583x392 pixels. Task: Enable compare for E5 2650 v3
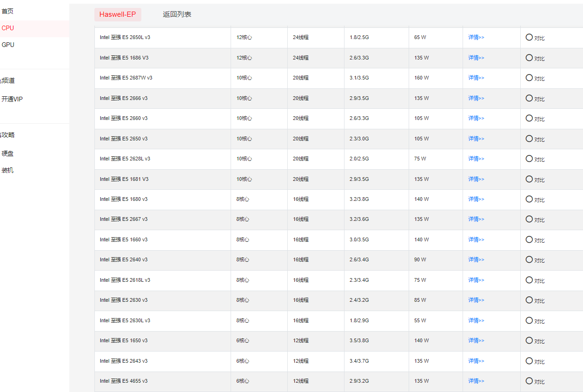[529, 139]
